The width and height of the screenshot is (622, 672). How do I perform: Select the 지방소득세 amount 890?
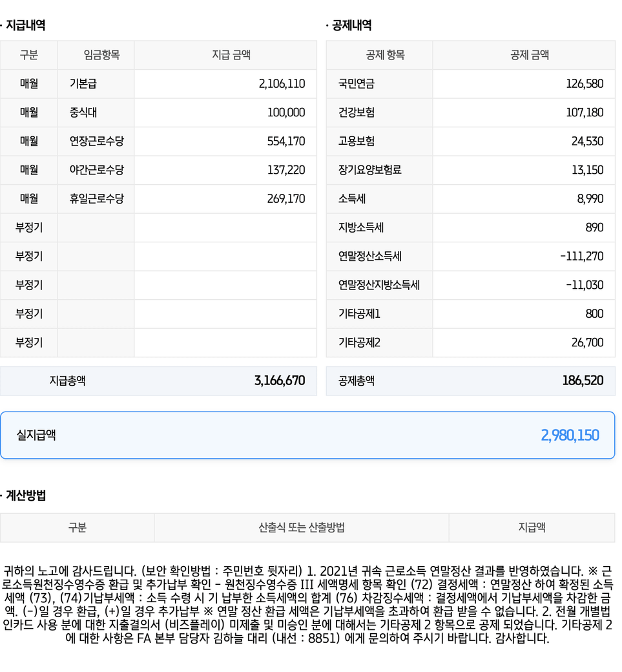click(593, 227)
